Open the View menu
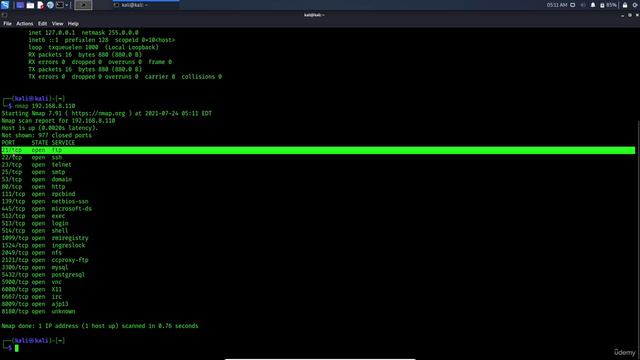Image resolution: width=640 pixels, height=360 pixels. 58,24
